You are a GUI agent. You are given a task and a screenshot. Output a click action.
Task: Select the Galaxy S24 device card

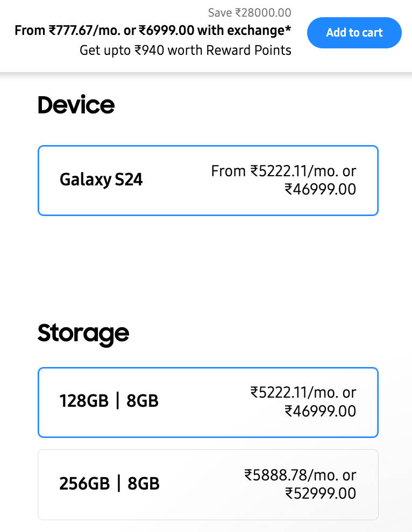tap(208, 181)
